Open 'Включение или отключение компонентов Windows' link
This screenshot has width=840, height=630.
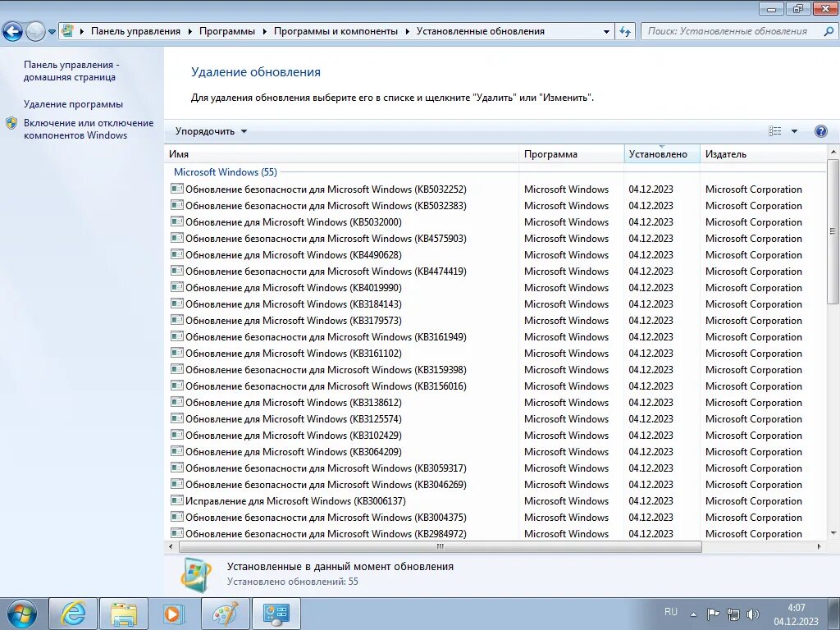89,129
